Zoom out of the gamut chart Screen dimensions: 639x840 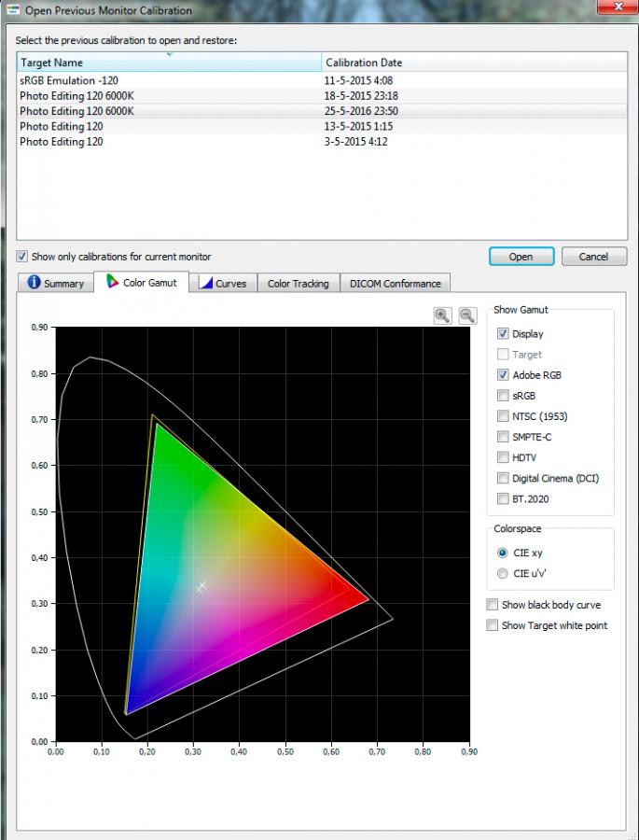[x=467, y=315]
